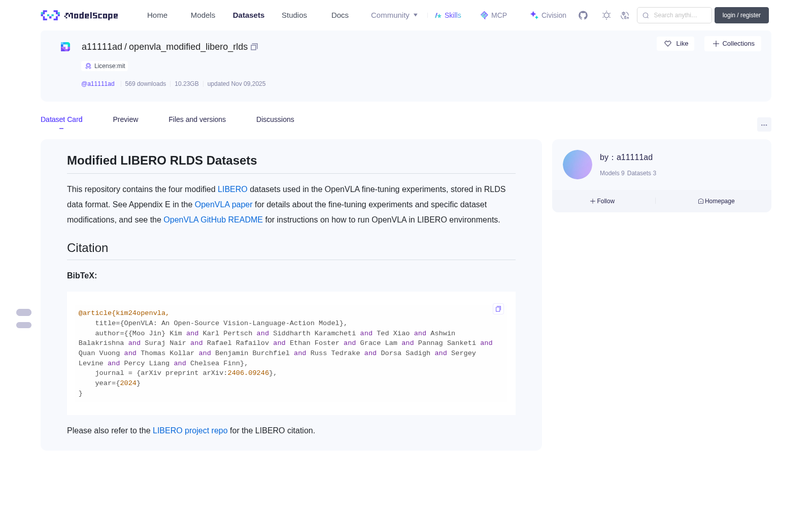The height and width of the screenshot is (508, 812).
Task: Click the Datasets 3 count
Action: point(641,173)
